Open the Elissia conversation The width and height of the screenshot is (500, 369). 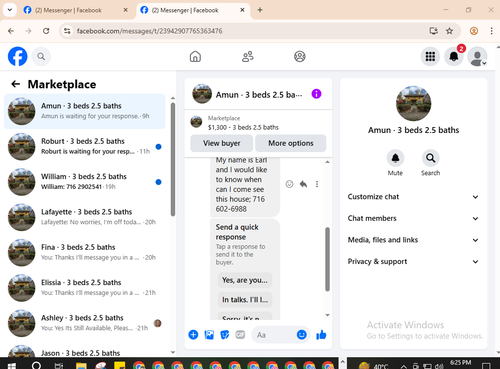(x=85, y=288)
